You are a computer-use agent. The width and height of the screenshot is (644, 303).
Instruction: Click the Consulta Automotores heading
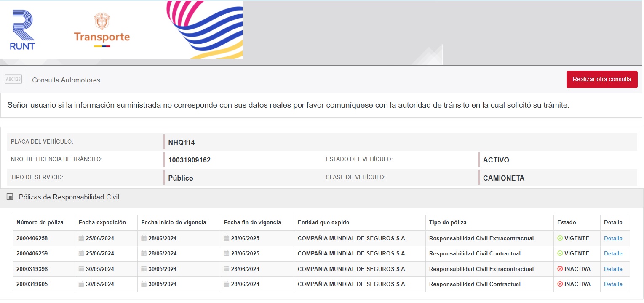[x=66, y=80]
